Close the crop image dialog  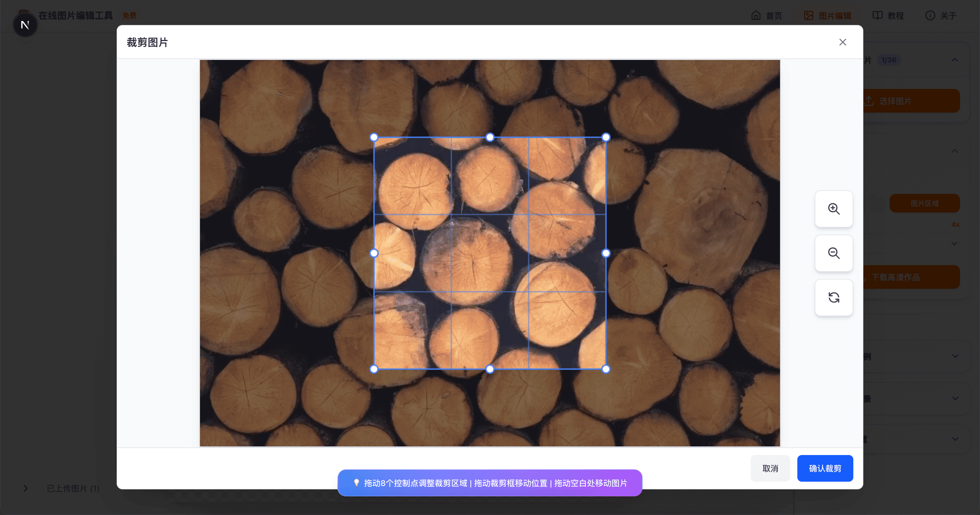click(x=843, y=42)
